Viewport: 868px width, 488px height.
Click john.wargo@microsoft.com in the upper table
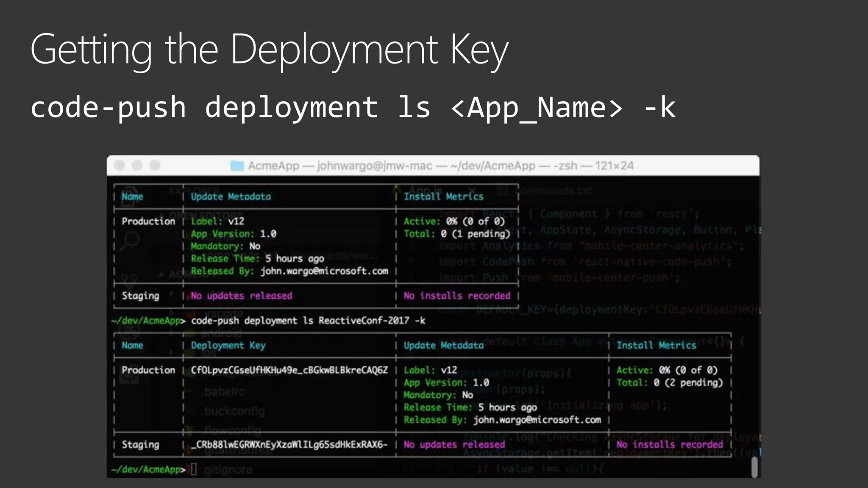(324, 271)
